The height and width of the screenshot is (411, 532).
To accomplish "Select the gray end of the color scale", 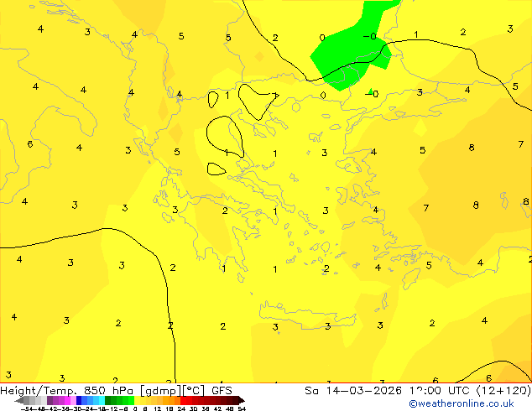I will pos(30,400).
